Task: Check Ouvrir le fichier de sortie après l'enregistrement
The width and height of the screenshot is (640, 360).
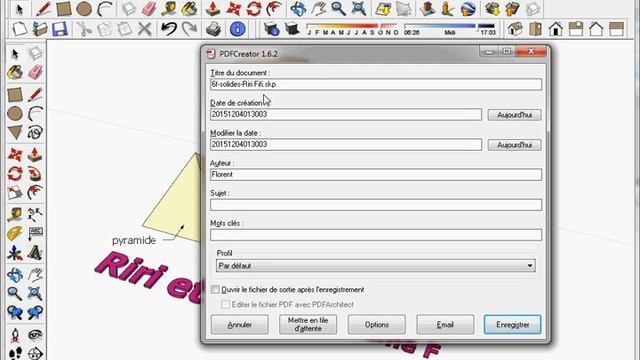Action: pyautogui.click(x=215, y=289)
